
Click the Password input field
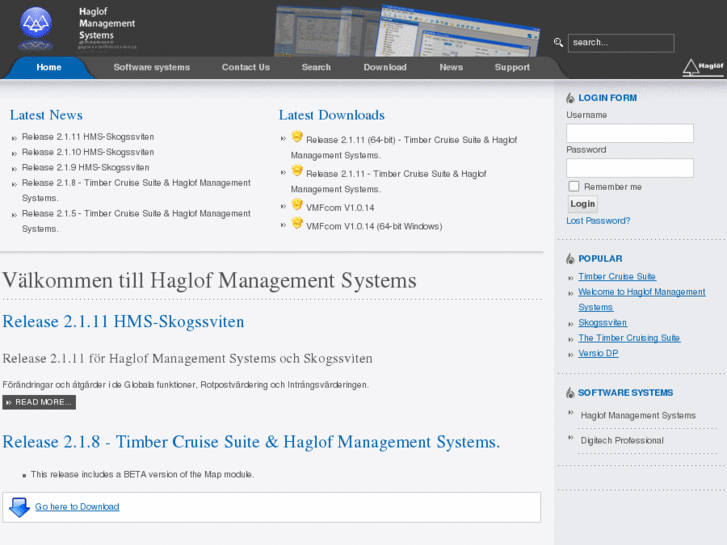(630, 168)
